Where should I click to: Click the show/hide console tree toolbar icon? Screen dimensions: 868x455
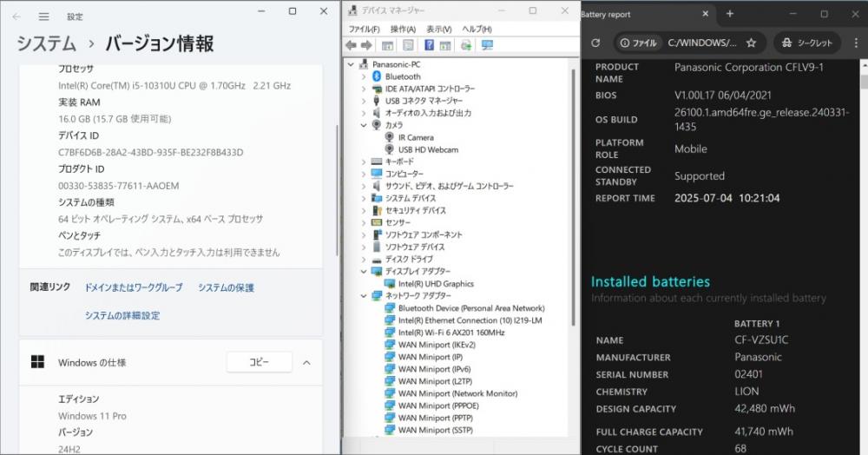click(x=387, y=45)
